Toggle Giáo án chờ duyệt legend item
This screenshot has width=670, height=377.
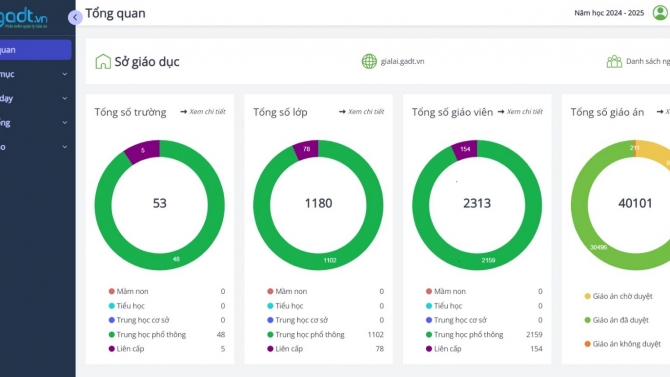[618, 296]
